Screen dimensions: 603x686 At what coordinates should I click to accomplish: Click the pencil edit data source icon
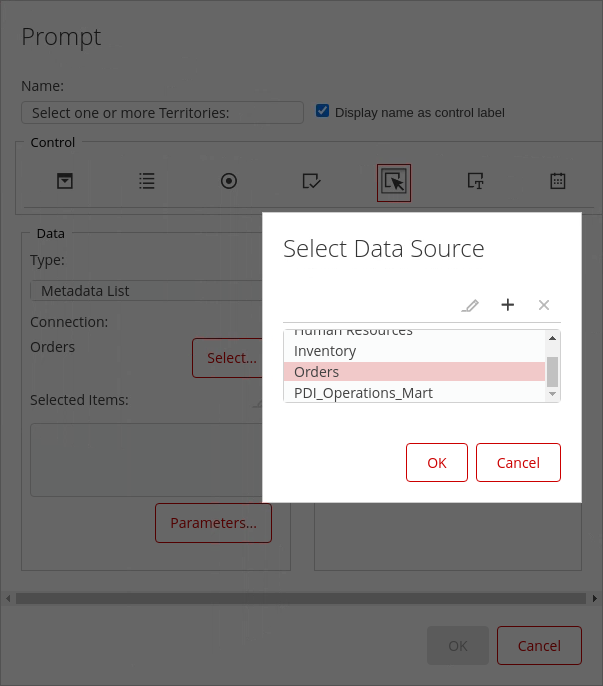pyautogui.click(x=470, y=305)
